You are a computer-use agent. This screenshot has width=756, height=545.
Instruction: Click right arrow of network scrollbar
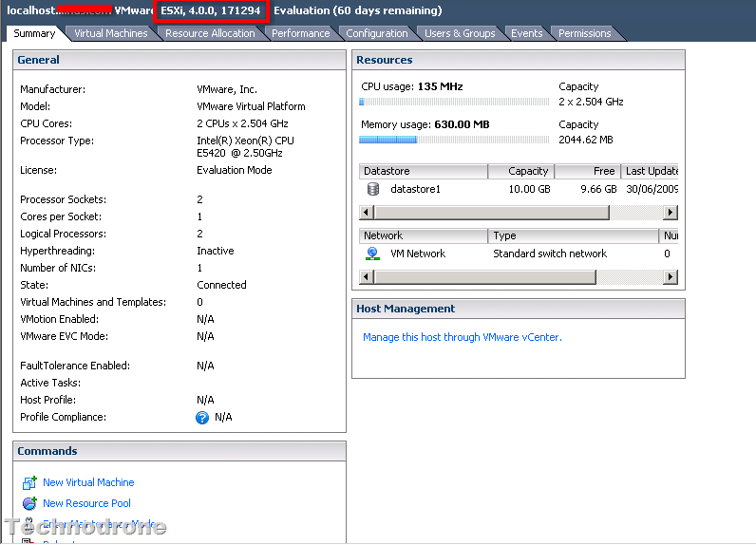coord(671,276)
